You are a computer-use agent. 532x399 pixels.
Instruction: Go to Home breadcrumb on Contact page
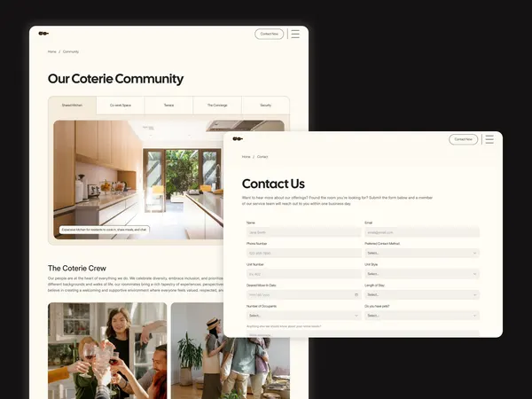(x=246, y=157)
